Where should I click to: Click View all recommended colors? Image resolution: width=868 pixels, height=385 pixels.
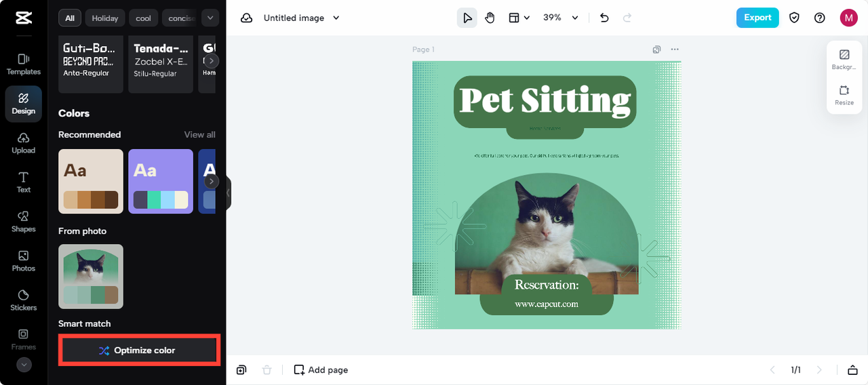(x=199, y=134)
